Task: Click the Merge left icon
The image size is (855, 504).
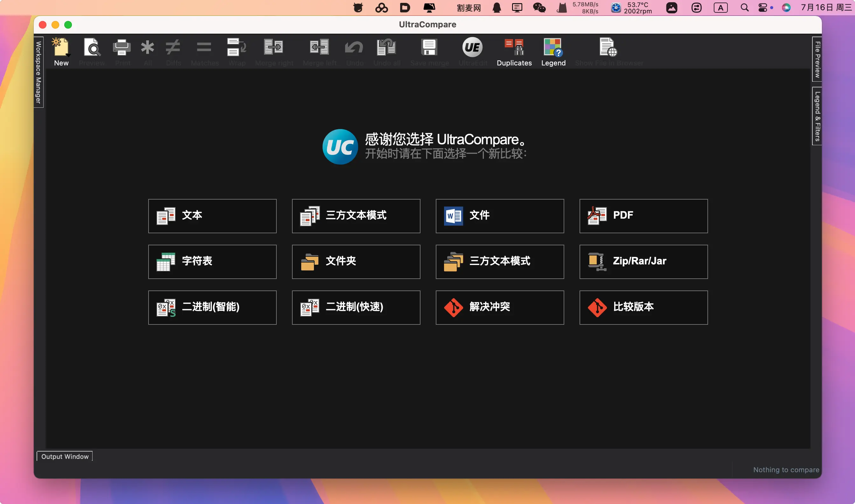Action: [319, 47]
